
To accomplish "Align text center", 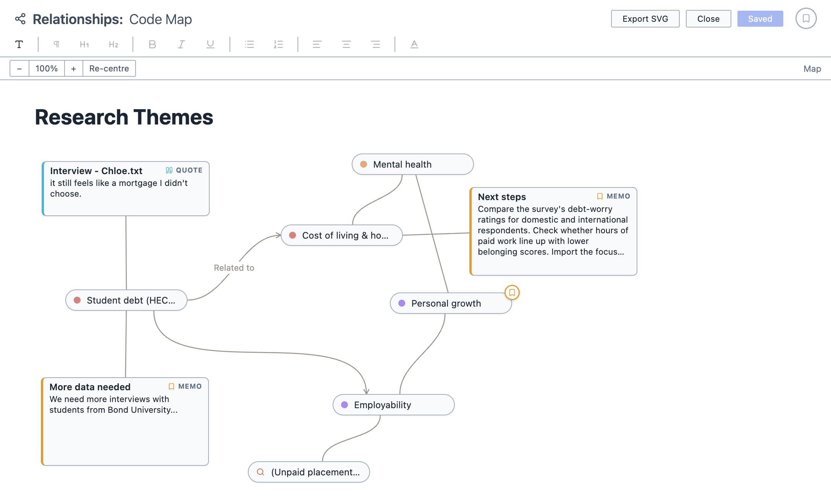I will point(346,44).
